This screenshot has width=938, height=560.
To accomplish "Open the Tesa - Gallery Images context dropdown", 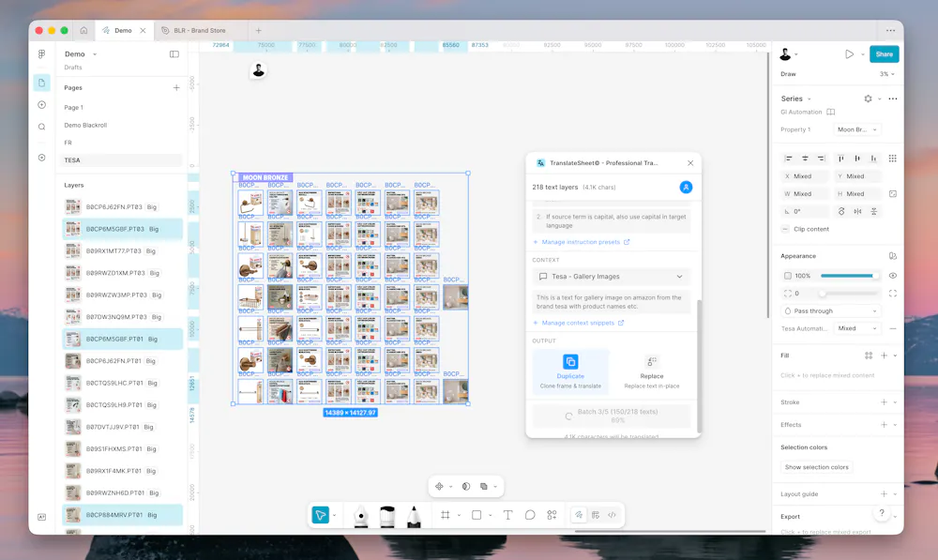I will (x=611, y=277).
